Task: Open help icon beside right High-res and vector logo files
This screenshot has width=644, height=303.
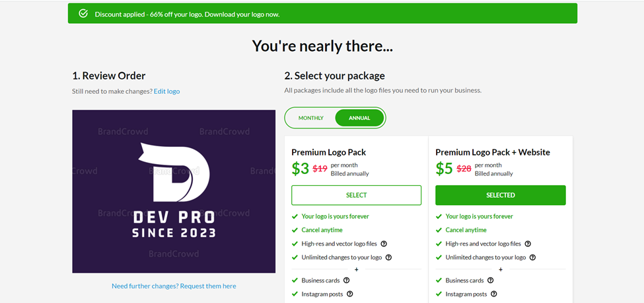Action: [528, 244]
